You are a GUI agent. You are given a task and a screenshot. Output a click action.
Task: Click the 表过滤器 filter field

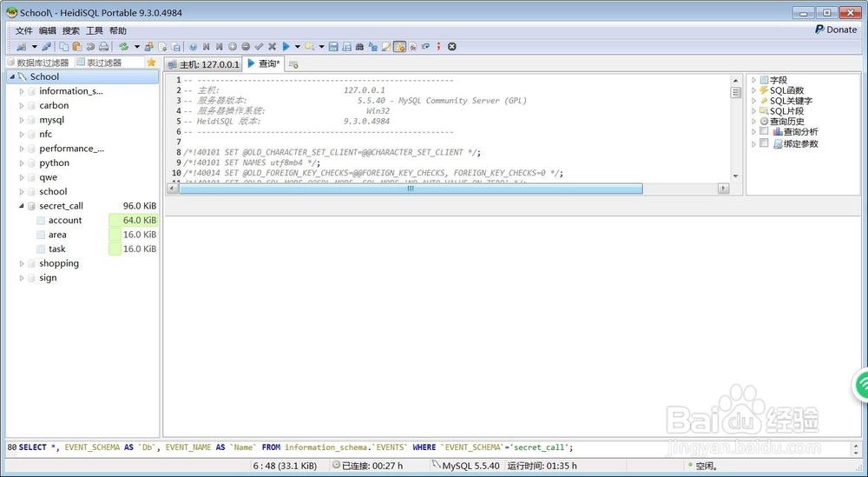click(x=109, y=62)
